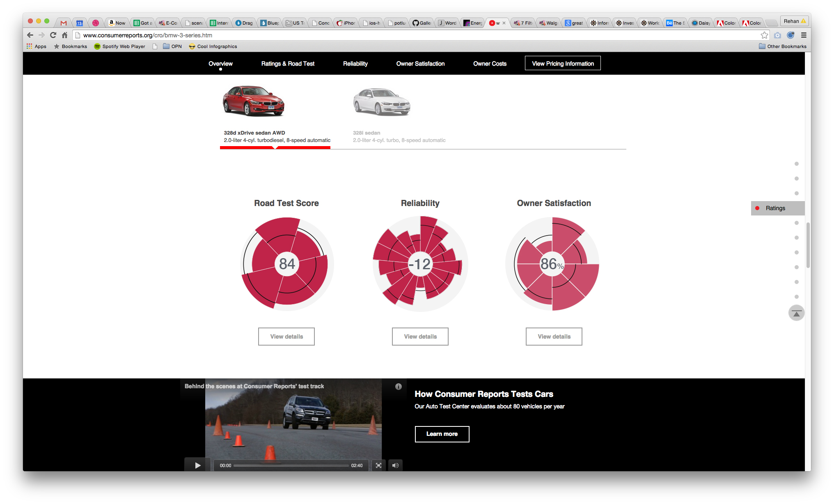Open the Cool Infographics bookmark
834x504 pixels.
213,46
